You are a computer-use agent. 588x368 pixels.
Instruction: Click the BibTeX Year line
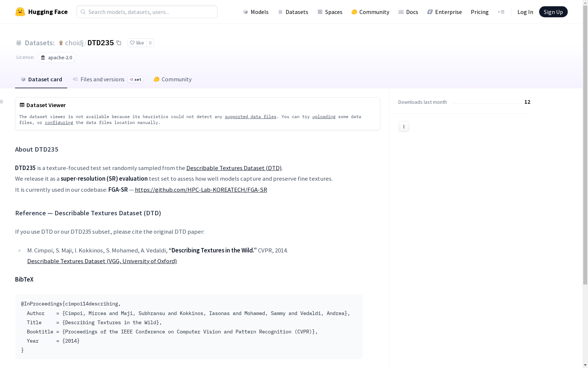coord(53,341)
